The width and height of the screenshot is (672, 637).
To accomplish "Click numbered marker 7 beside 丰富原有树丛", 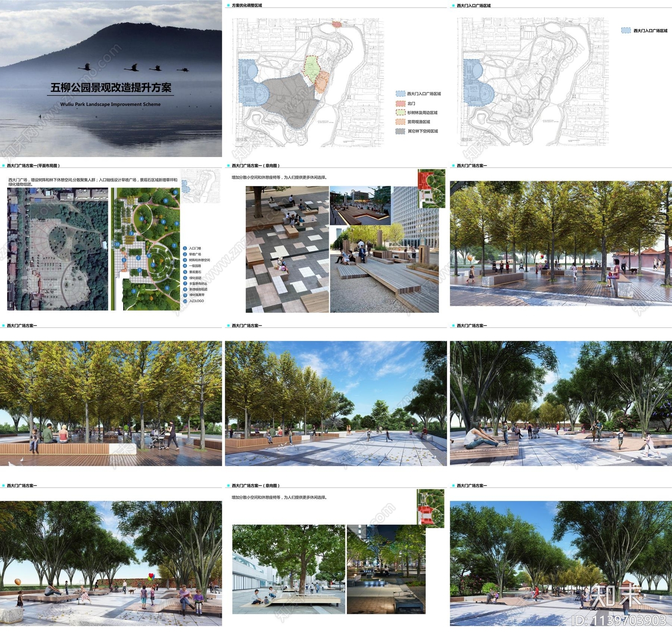I will pos(185,284).
